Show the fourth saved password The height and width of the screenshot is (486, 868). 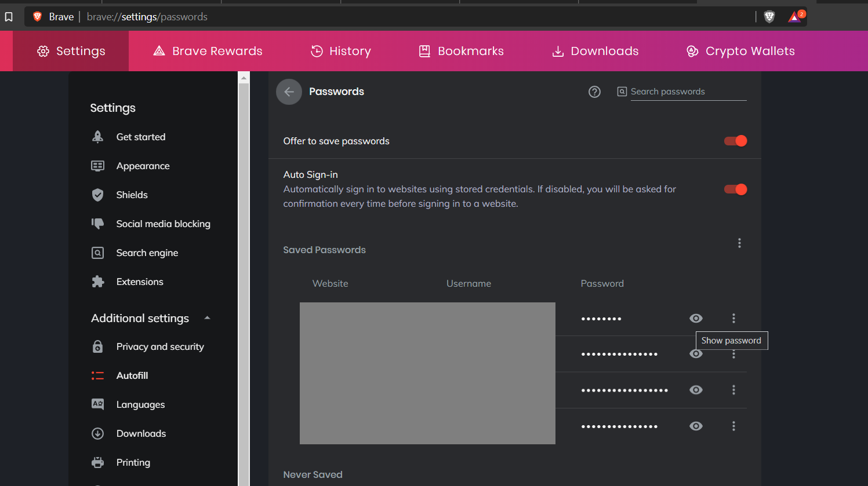[x=696, y=426]
